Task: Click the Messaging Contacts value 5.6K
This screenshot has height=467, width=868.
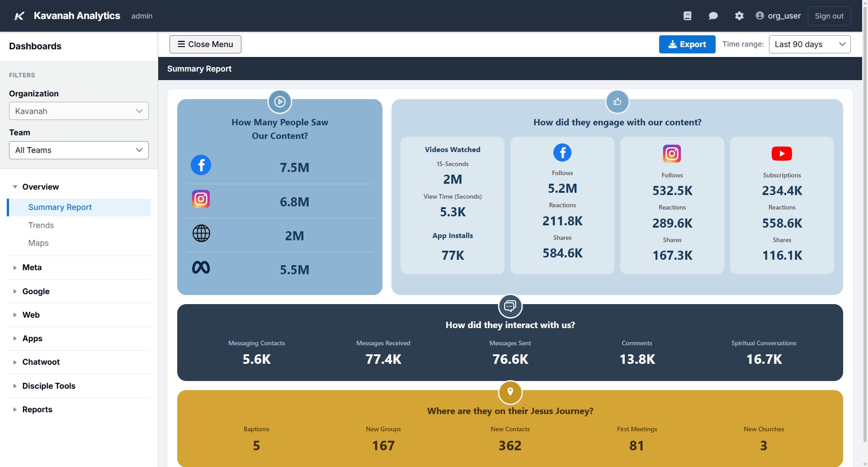Action: [x=256, y=359]
